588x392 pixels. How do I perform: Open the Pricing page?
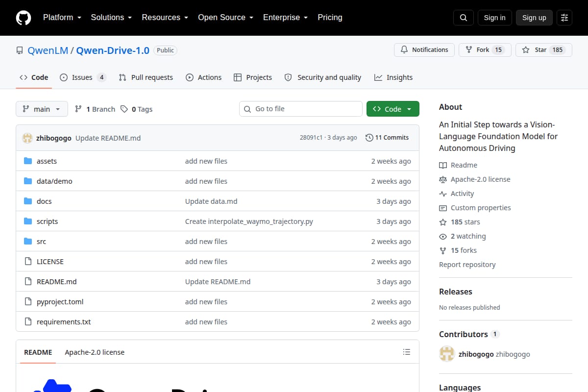[330, 17]
